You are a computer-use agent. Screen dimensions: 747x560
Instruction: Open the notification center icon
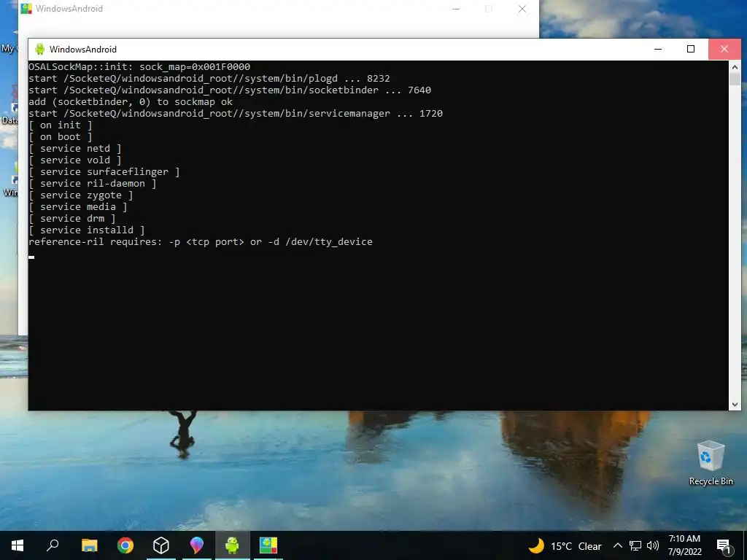pos(724,546)
